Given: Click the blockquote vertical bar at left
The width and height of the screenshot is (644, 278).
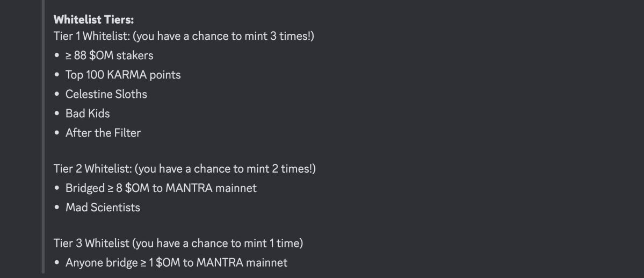Looking at the screenshot, I should (44, 139).
